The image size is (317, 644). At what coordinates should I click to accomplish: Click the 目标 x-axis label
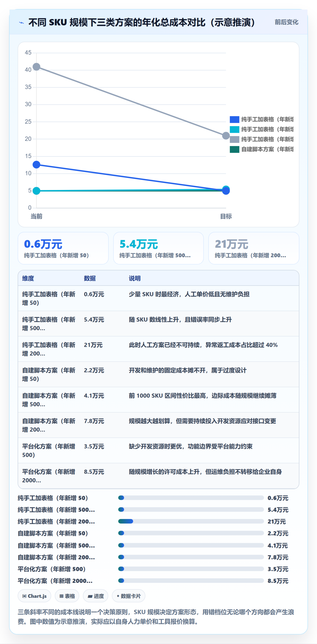(x=226, y=216)
